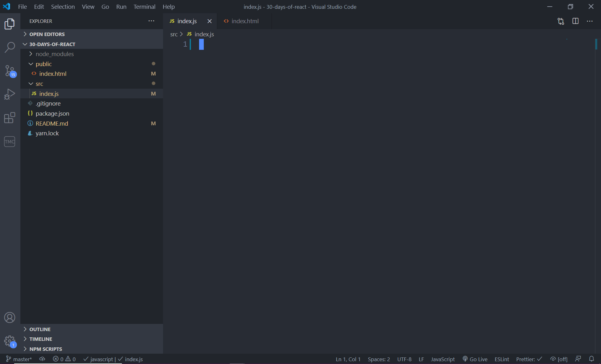Click the Split Editor icon
The image size is (601, 364).
point(576,21)
